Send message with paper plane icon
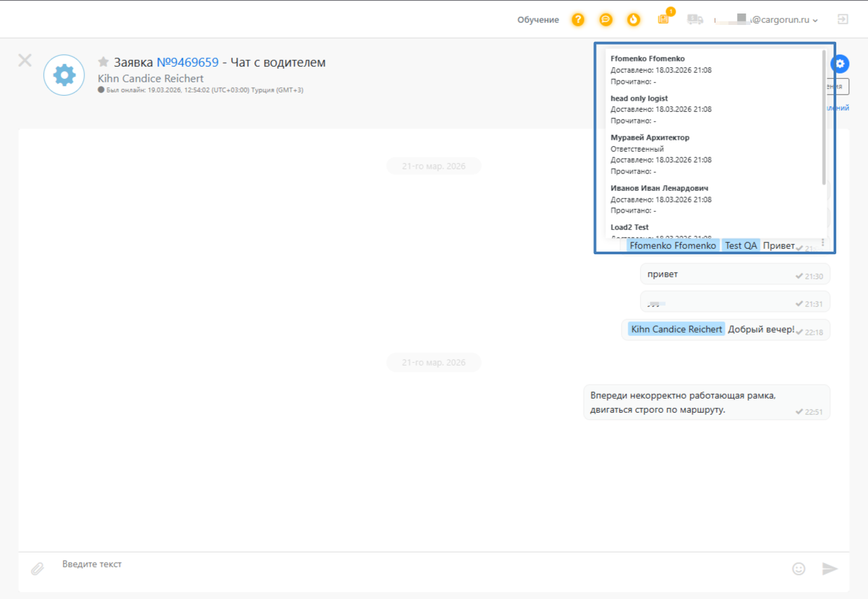The image size is (868, 599). click(x=830, y=569)
